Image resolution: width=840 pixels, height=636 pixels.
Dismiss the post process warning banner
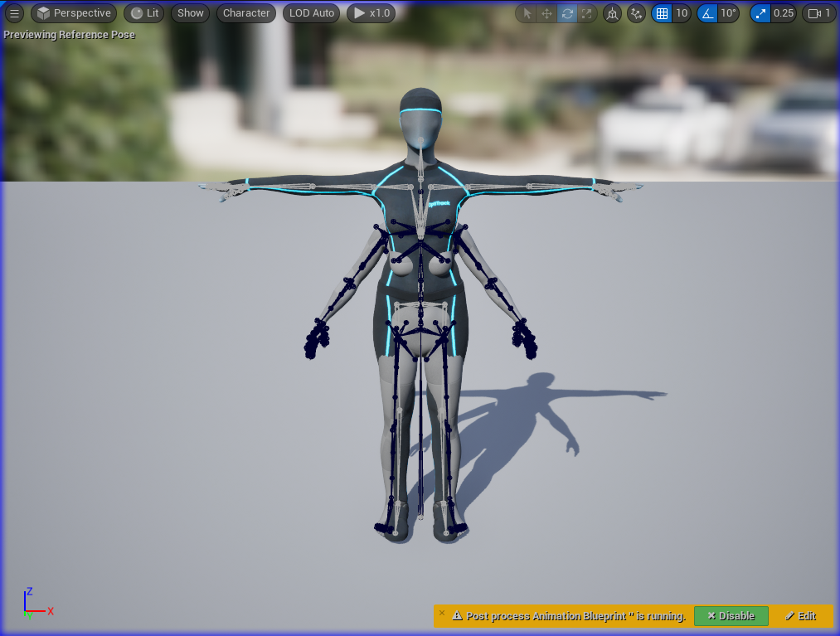point(442,614)
